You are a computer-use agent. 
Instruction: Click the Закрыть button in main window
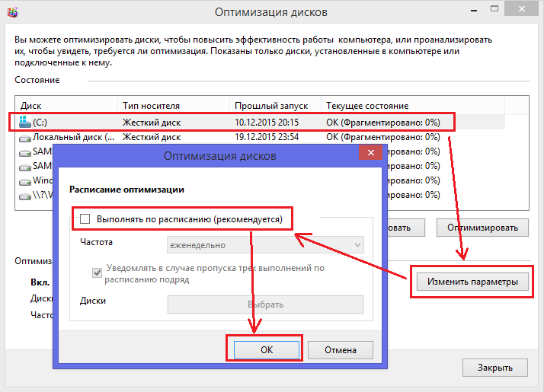pyautogui.click(x=495, y=368)
